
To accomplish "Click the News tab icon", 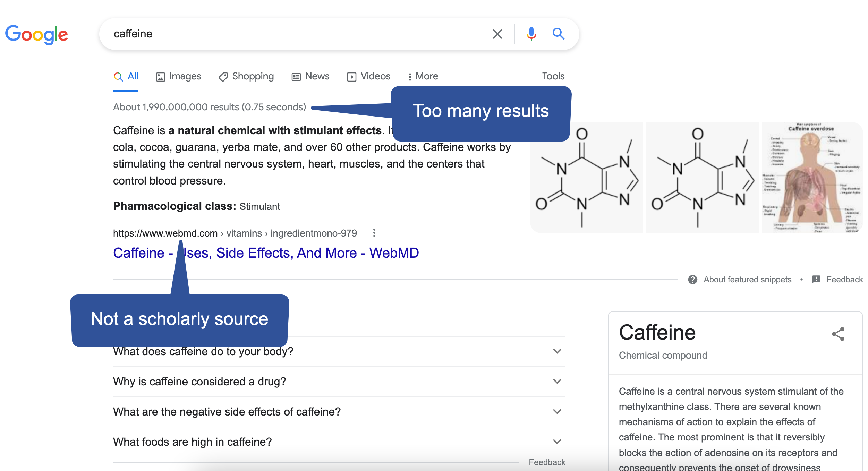I will (x=296, y=76).
